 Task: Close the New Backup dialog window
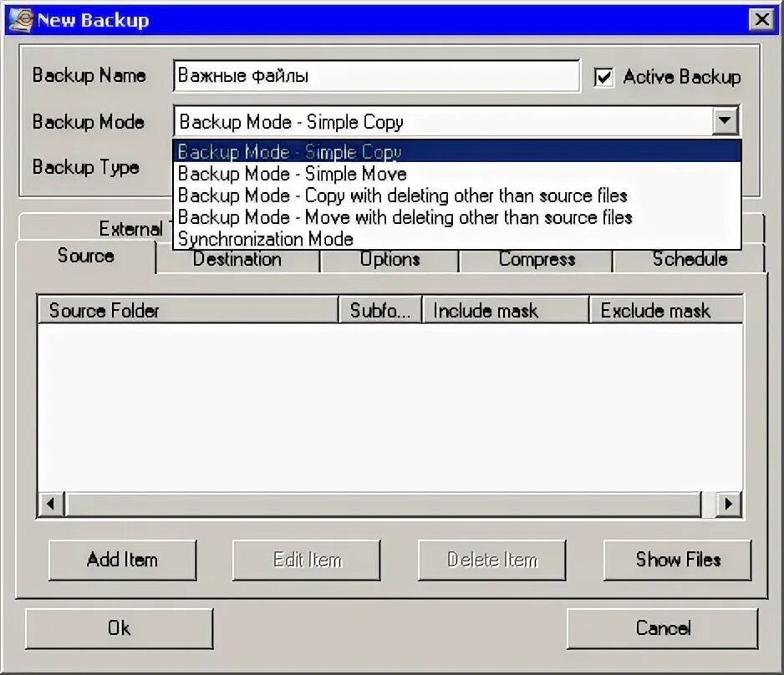(x=762, y=20)
